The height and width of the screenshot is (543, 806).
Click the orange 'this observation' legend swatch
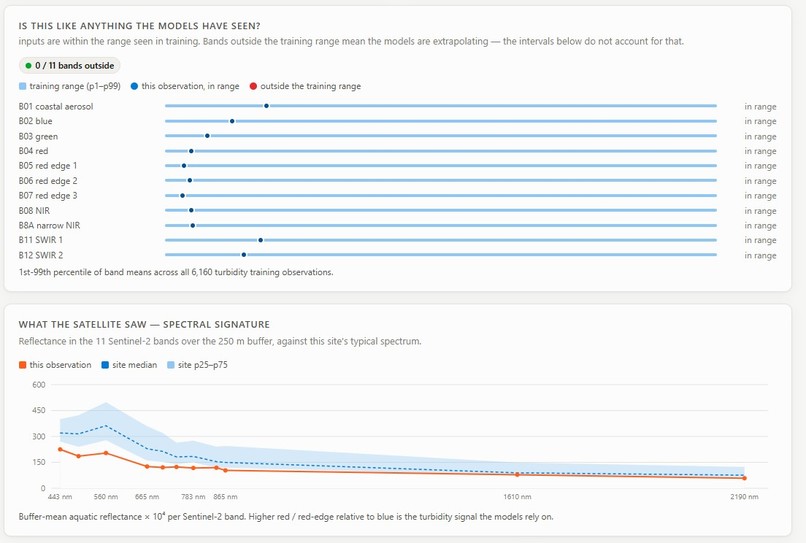(x=22, y=365)
